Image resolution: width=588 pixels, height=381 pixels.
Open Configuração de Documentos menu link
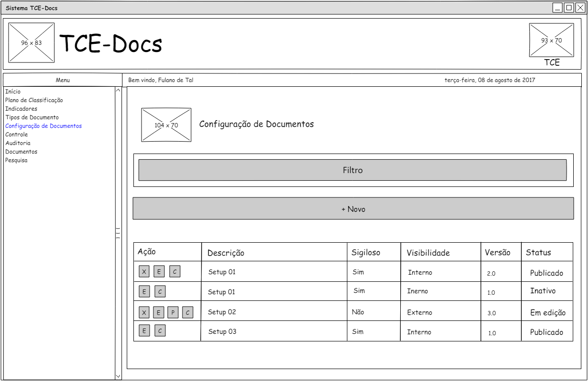[43, 126]
